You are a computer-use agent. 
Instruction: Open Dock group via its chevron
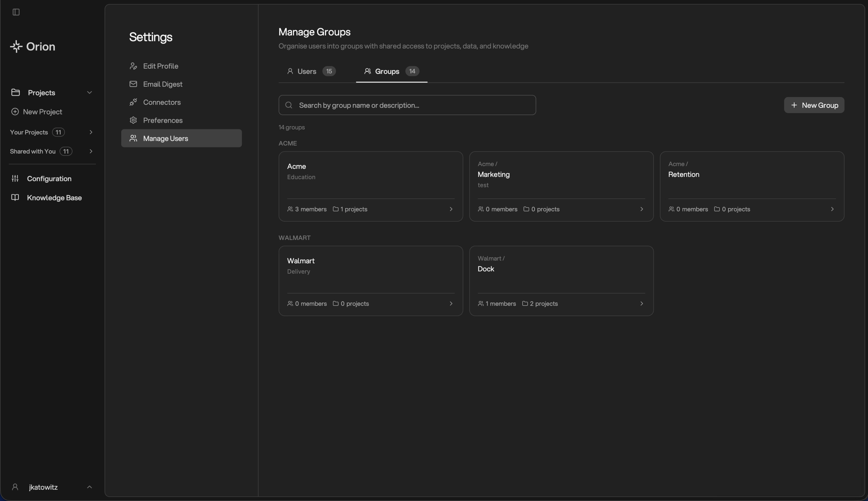pyautogui.click(x=642, y=303)
